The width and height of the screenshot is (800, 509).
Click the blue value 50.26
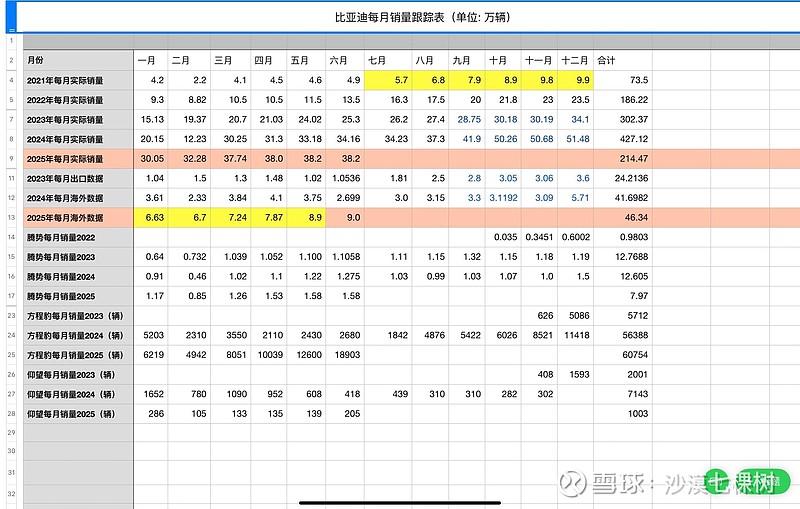pos(503,139)
